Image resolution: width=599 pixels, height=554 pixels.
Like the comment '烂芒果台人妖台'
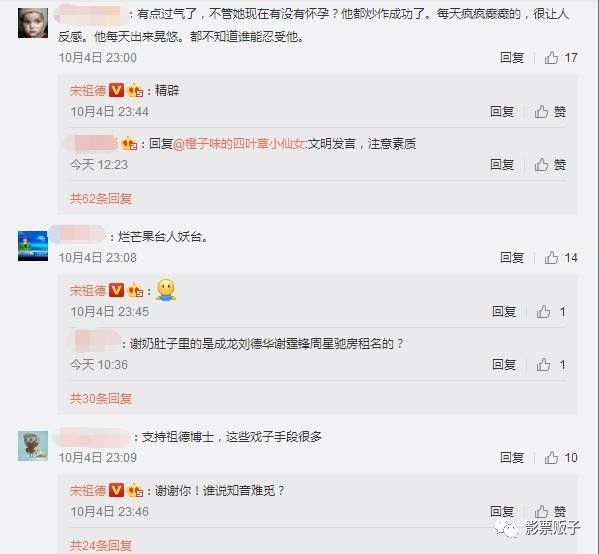coord(560,258)
